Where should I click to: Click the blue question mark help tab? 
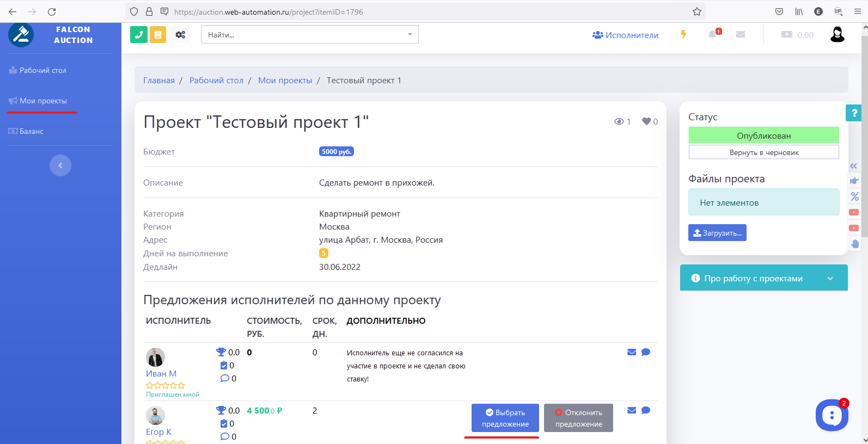(x=854, y=113)
